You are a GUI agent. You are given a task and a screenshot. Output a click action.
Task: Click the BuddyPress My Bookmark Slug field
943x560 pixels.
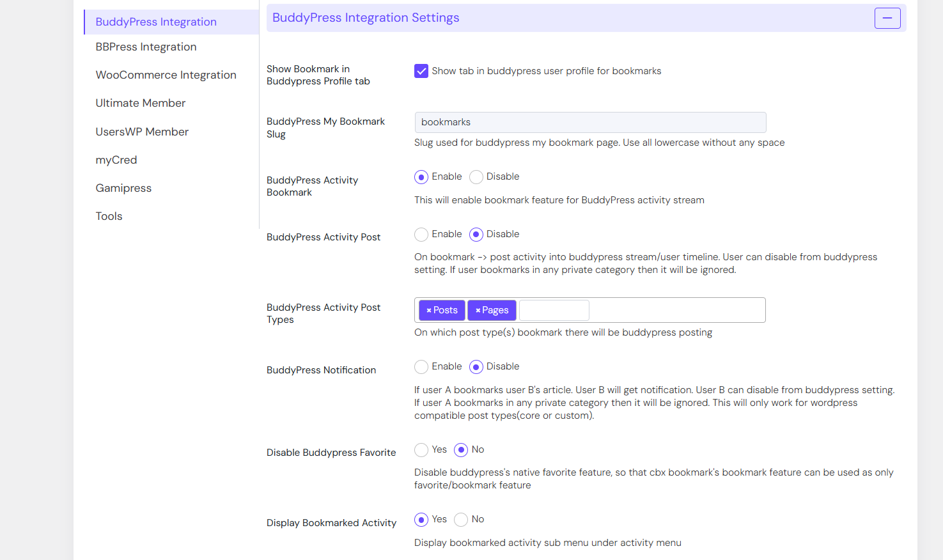[x=590, y=122]
